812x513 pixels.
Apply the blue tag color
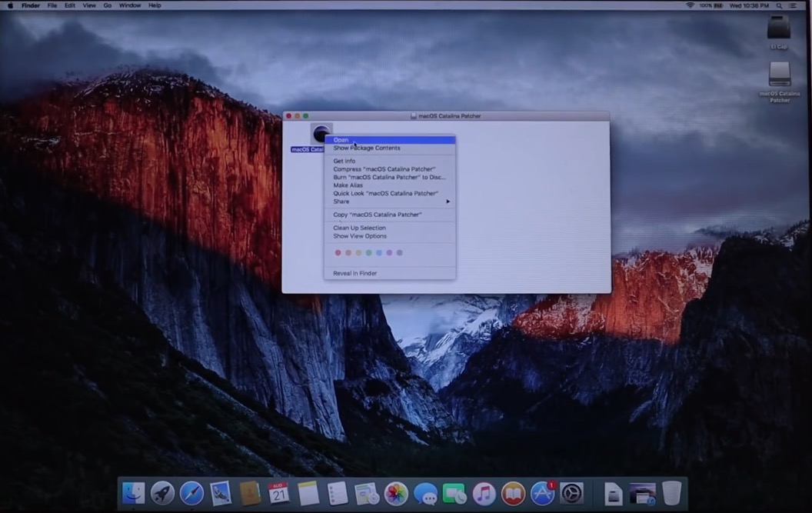coord(379,253)
